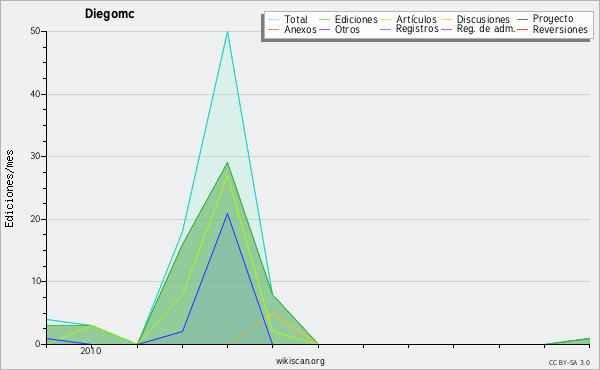Screen dimensions: 600x370
Task: Click the purple Otros legend color line
Action: pyautogui.click(x=324, y=29)
